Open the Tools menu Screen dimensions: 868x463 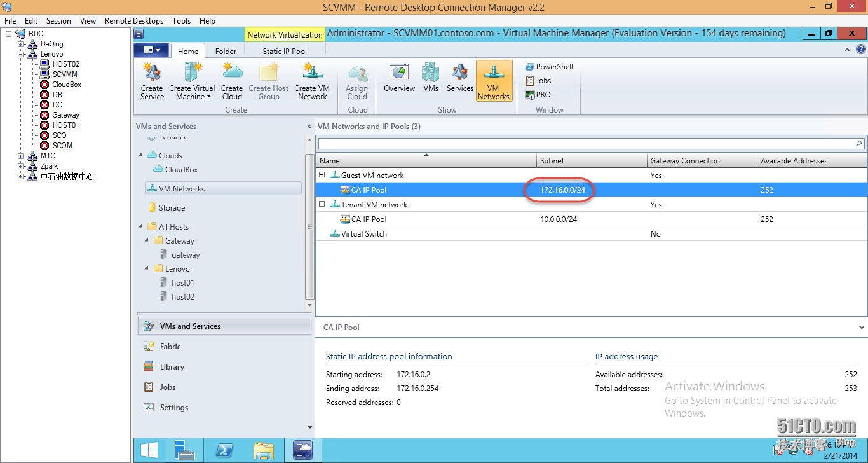182,21
